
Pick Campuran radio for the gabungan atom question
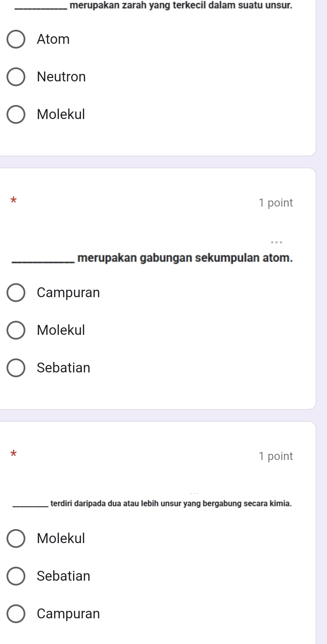coord(16,293)
